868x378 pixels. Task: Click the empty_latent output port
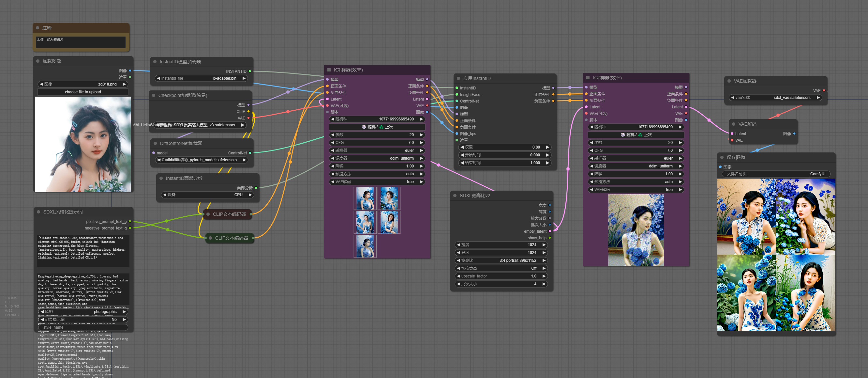point(550,231)
